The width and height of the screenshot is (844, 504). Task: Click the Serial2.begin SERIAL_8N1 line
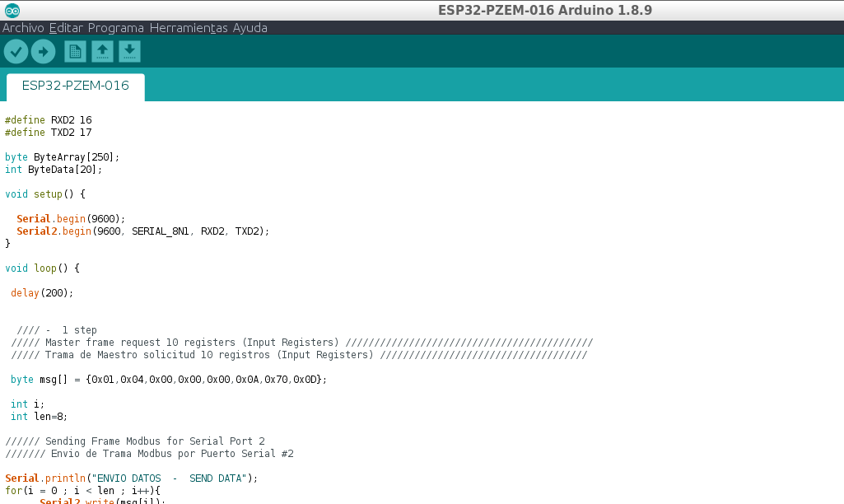[x=142, y=231]
